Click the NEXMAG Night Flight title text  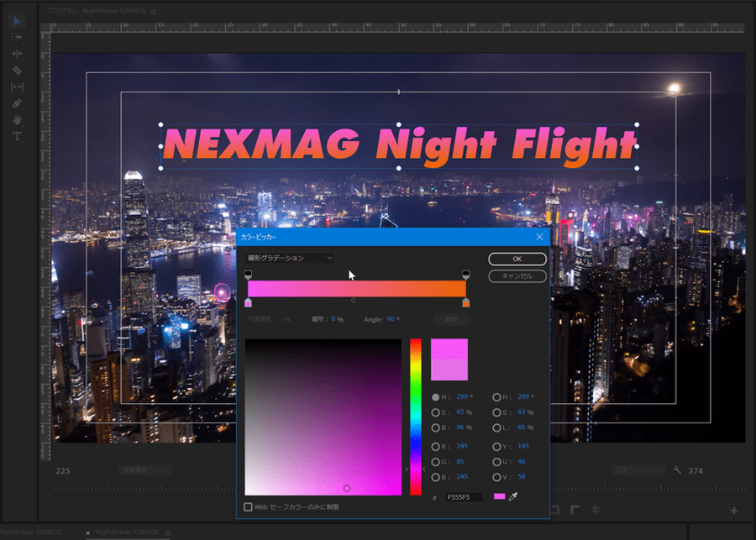coord(400,145)
